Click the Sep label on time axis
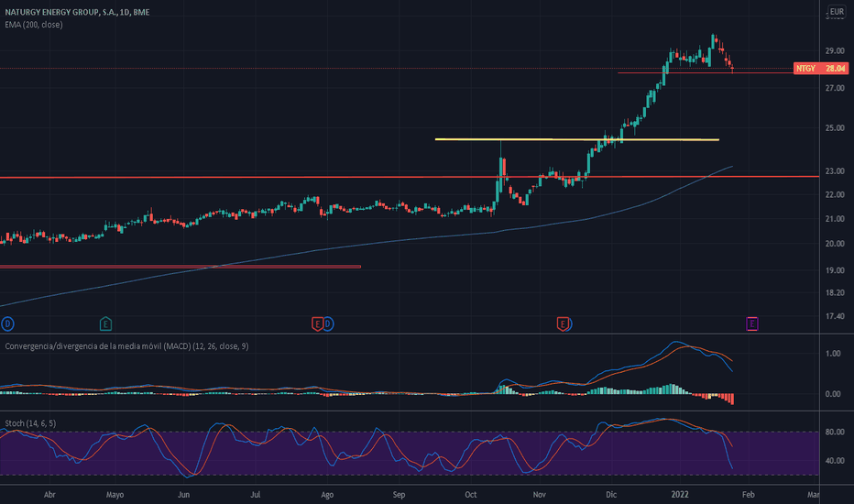This screenshot has width=854, height=504. point(400,495)
